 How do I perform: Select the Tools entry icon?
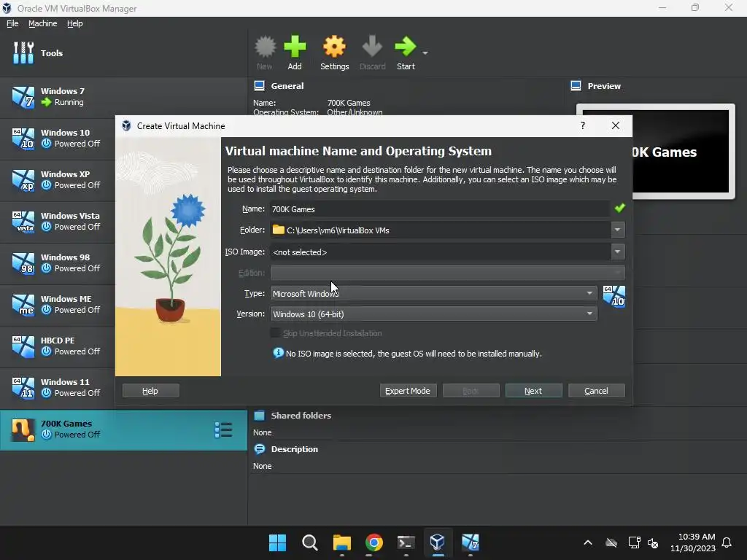click(23, 52)
